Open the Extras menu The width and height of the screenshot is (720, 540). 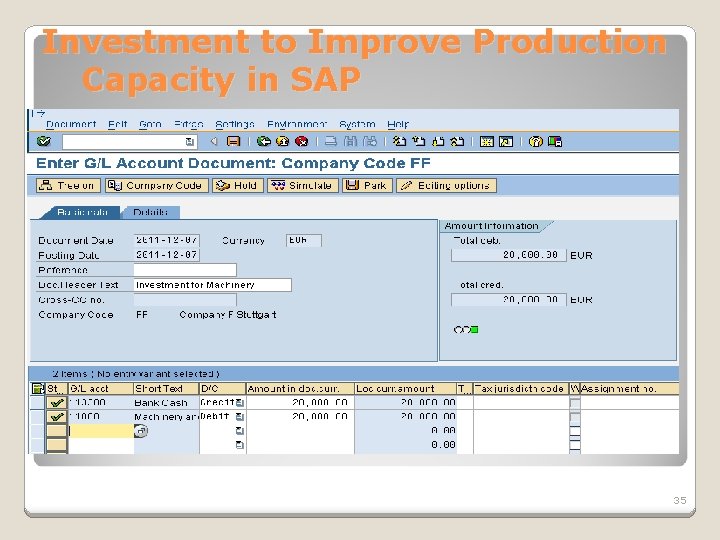click(189, 124)
